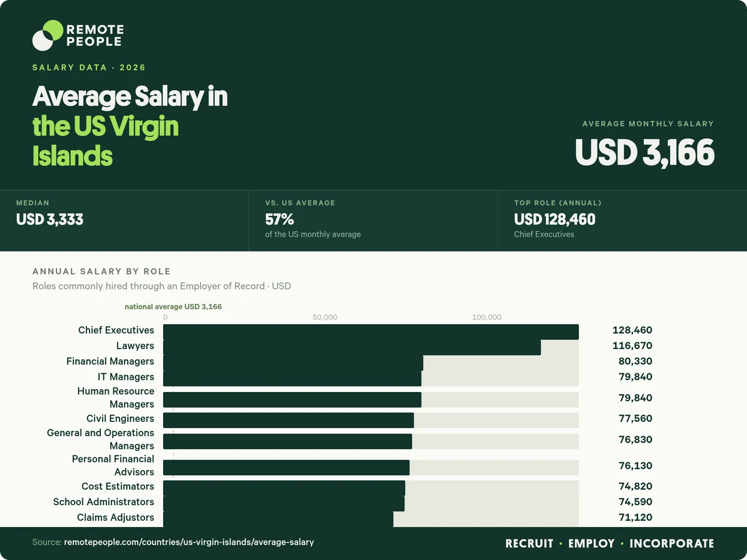
Task: Click the 'Civil Engineers' row label
Action: coord(120,419)
